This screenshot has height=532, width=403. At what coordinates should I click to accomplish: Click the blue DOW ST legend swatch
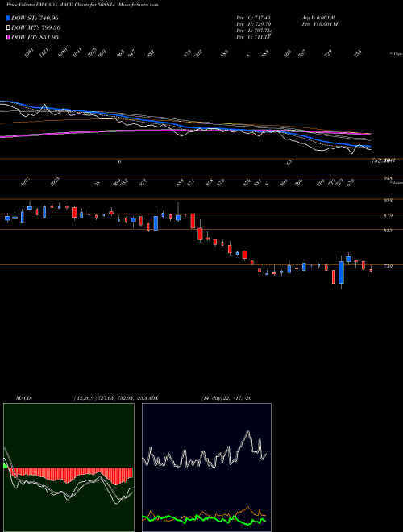(9, 18)
